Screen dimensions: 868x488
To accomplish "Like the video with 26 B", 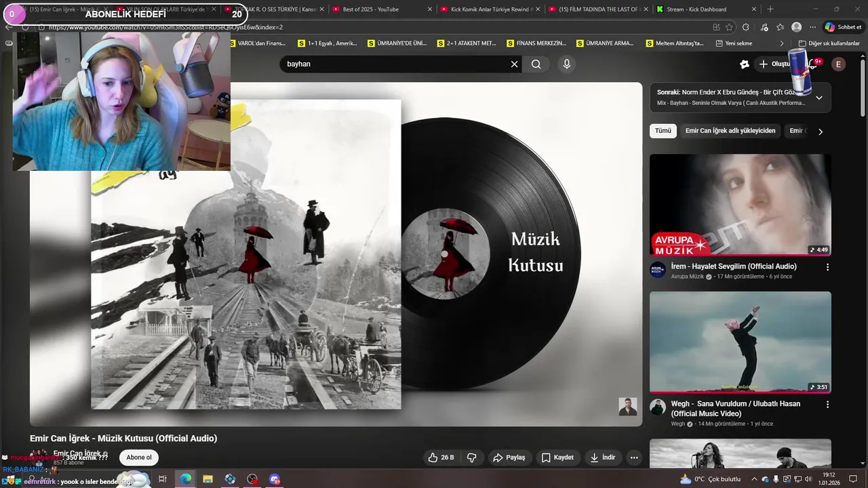I will pyautogui.click(x=441, y=457).
